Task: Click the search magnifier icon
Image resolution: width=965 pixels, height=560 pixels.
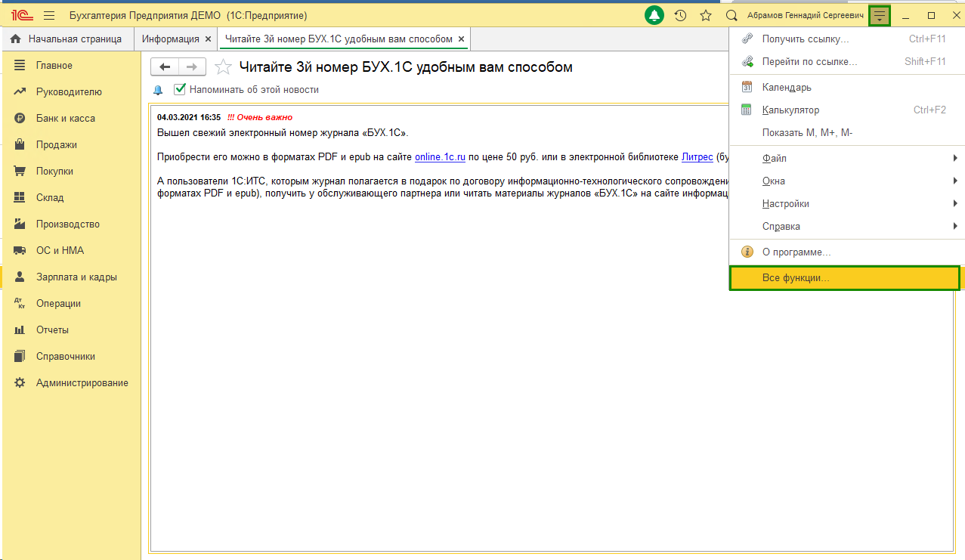Action: (x=731, y=15)
